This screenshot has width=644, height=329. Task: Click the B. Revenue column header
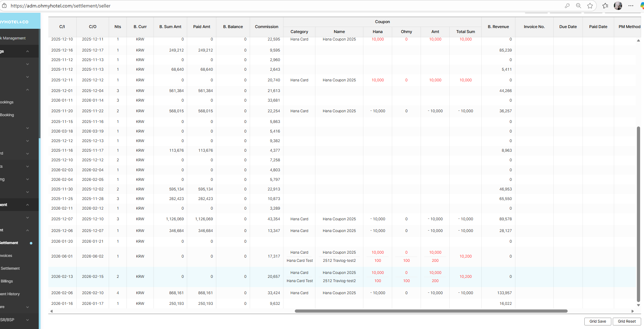pyautogui.click(x=498, y=27)
